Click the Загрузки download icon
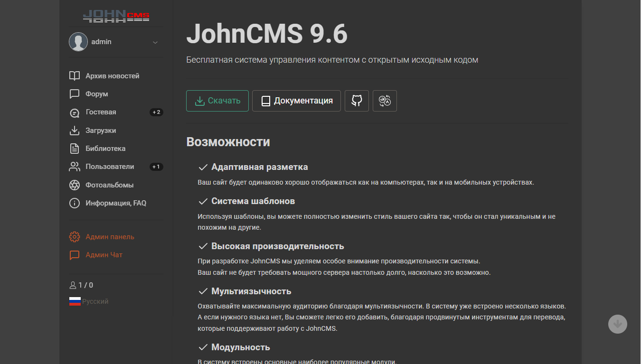 75,131
